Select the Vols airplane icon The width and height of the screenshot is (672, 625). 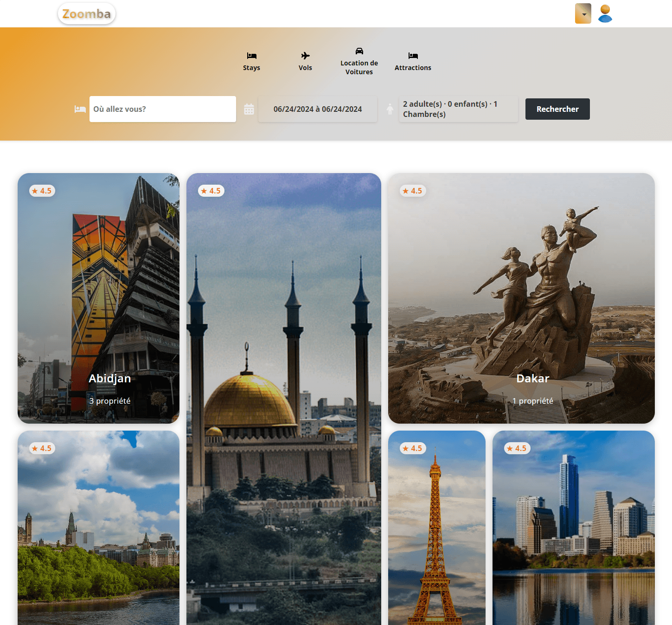(305, 56)
